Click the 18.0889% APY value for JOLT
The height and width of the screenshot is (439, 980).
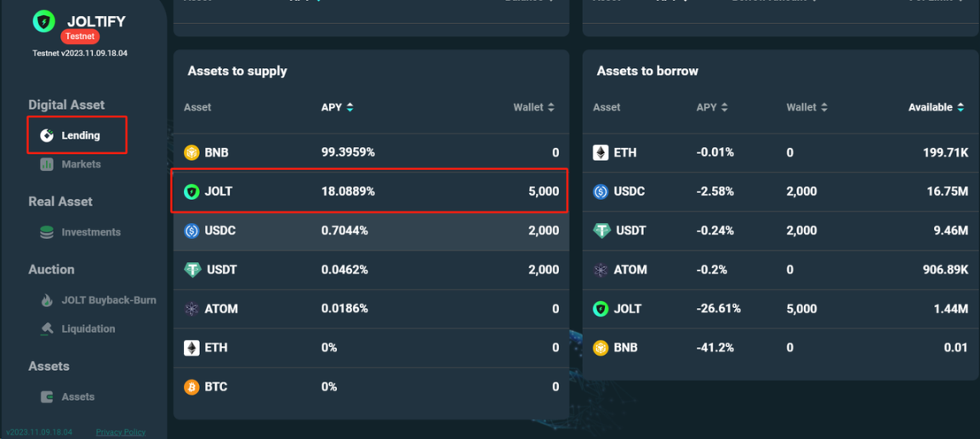point(348,191)
